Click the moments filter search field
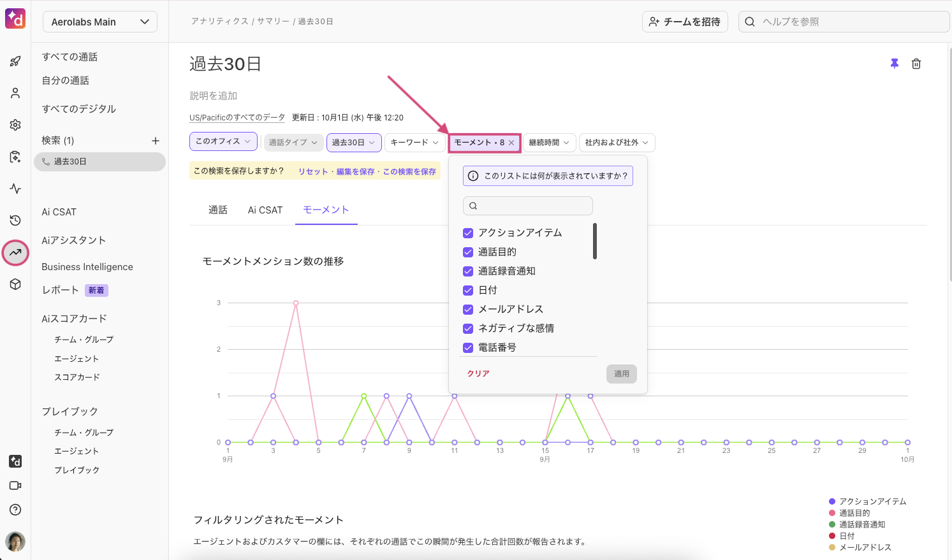The image size is (952, 560). 528,206
